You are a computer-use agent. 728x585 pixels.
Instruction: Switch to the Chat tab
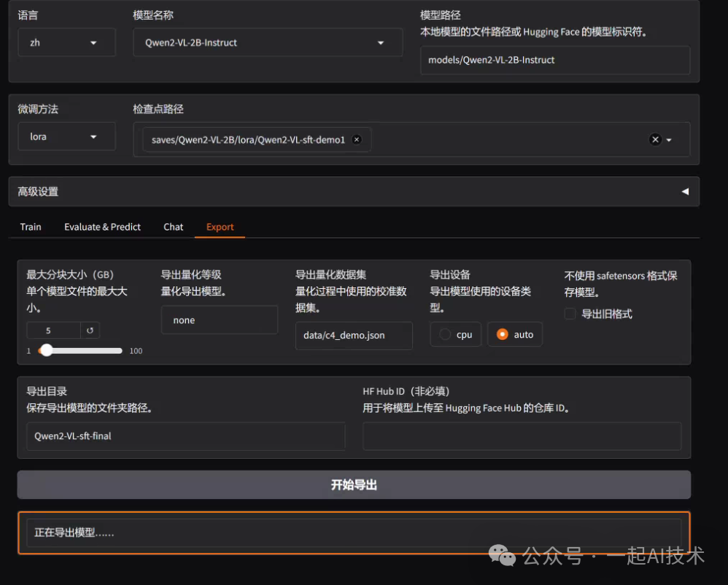pos(173,227)
